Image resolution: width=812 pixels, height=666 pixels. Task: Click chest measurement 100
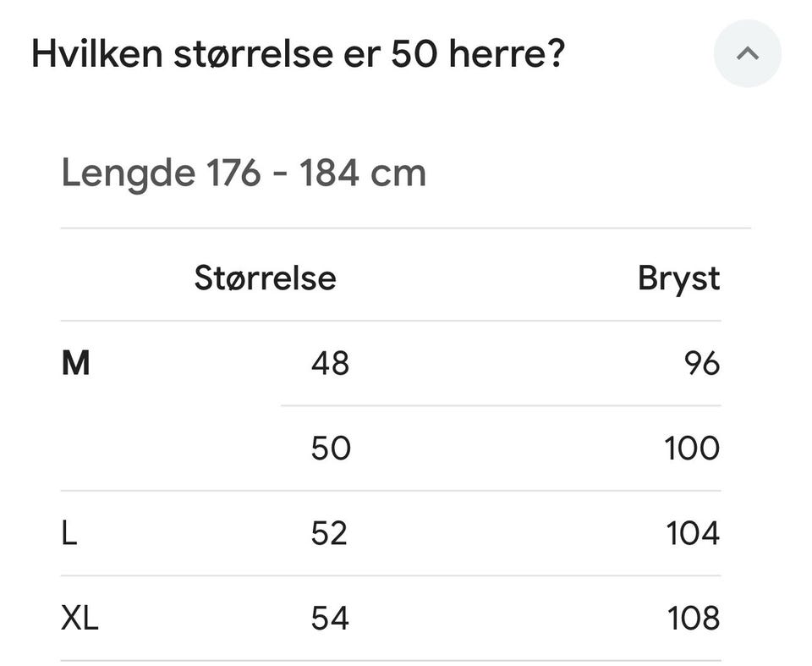pos(693,448)
